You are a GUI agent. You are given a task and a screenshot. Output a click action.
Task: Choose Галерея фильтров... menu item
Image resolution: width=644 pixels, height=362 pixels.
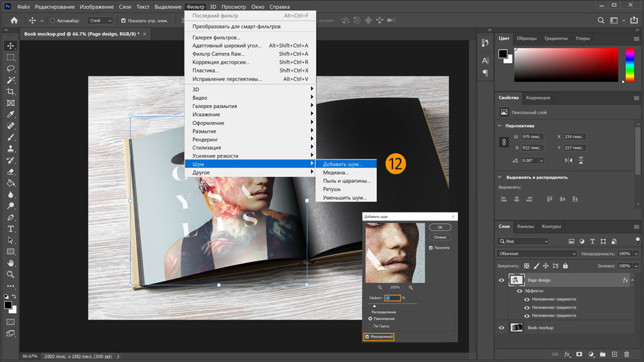click(217, 38)
